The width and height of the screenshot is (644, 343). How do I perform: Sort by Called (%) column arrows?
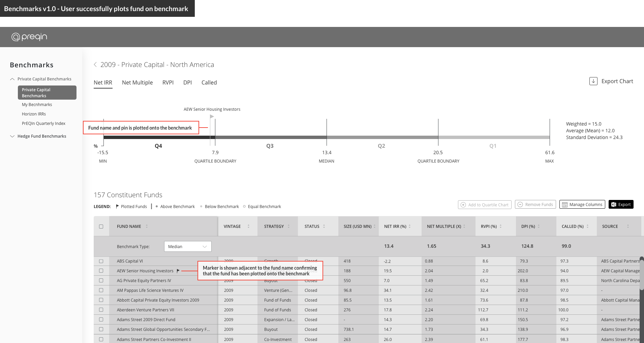587,226
